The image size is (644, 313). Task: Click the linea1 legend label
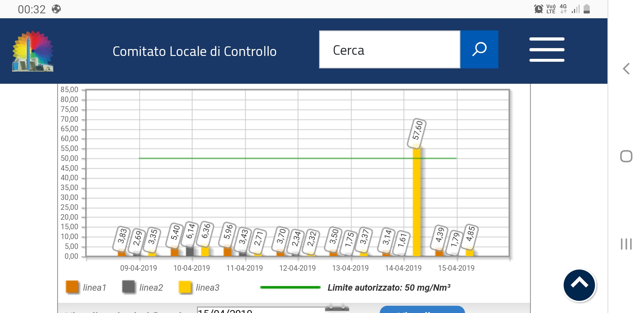[95, 287]
